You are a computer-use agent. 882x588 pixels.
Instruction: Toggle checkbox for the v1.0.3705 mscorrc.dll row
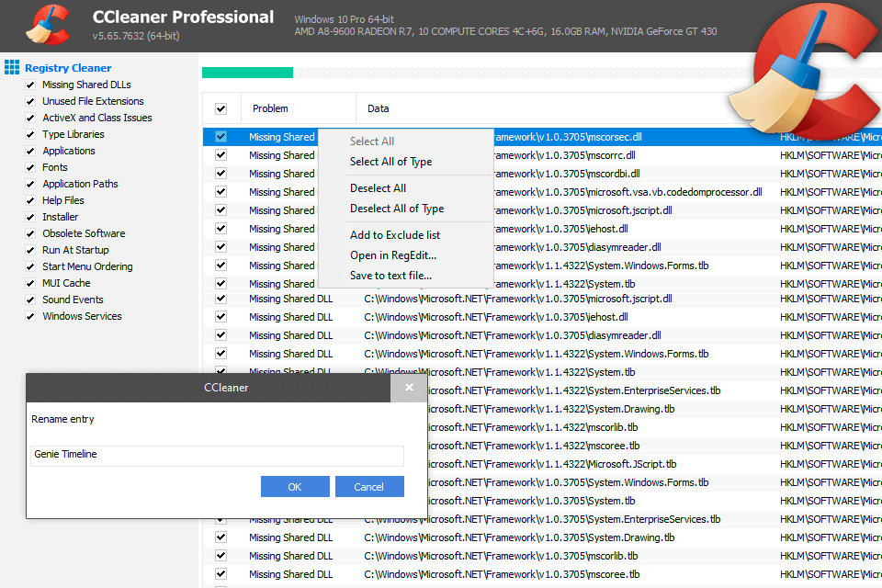click(x=221, y=155)
